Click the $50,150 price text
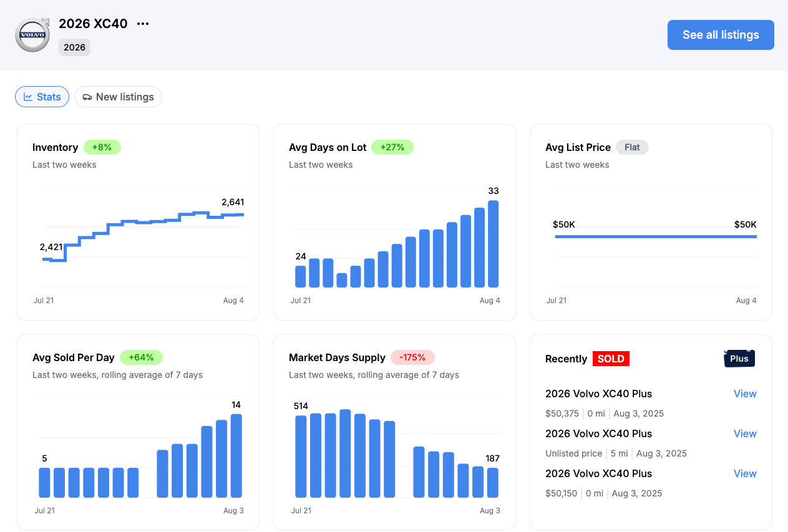788x532 pixels. (x=561, y=493)
